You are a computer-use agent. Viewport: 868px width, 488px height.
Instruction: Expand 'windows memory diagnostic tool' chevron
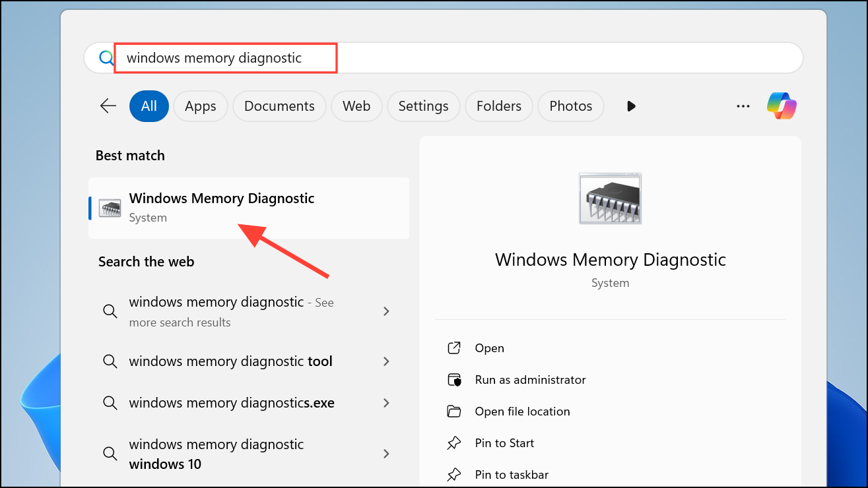(387, 361)
